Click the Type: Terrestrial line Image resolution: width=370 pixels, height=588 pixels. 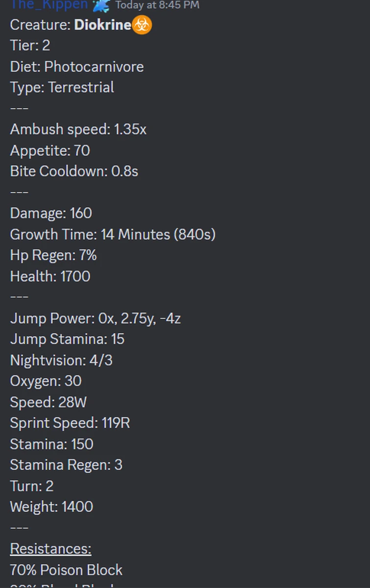pyautogui.click(x=62, y=87)
